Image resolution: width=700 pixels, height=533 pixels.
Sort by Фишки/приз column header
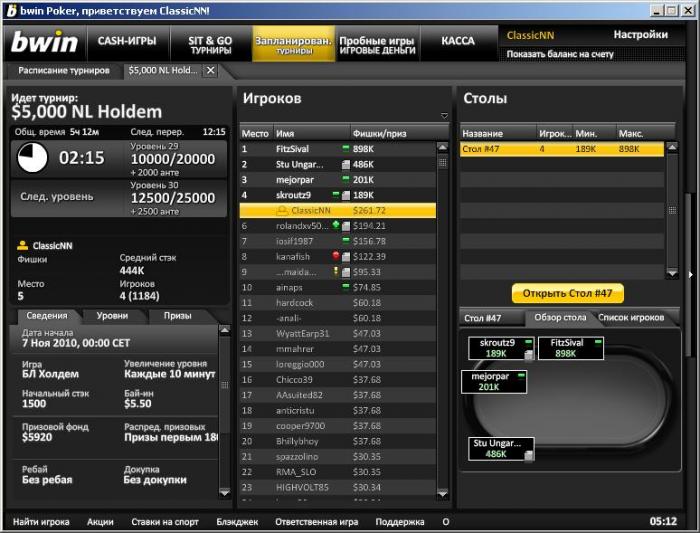click(398, 133)
